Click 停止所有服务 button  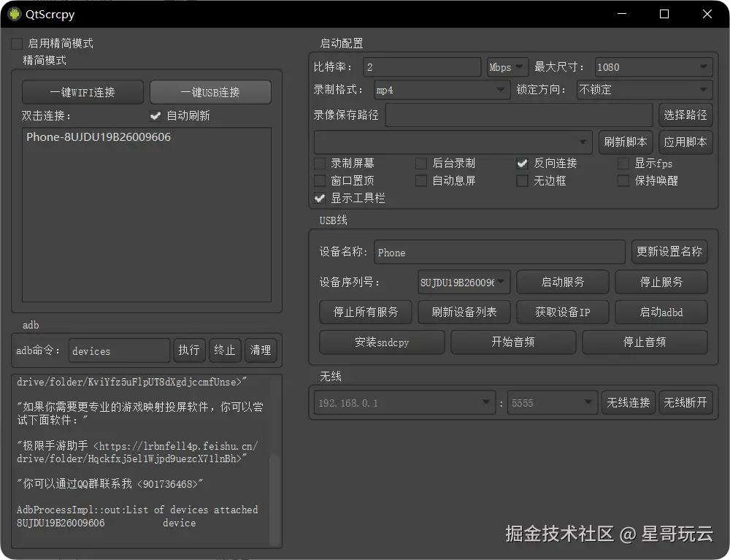(x=366, y=312)
